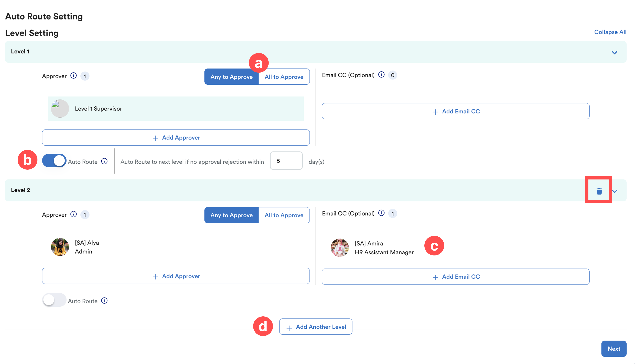Click Add Another Level button
This screenshot has height=364, width=635.
[x=316, y=327]
